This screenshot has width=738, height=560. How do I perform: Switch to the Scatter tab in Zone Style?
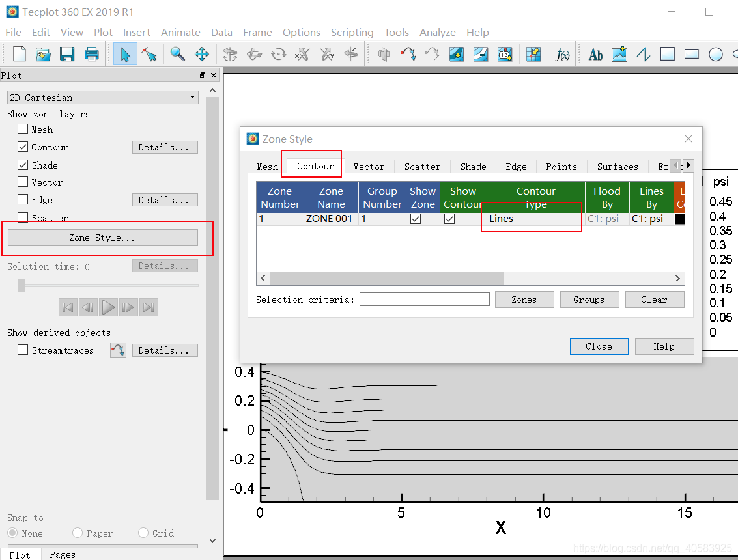pos(422,167)
